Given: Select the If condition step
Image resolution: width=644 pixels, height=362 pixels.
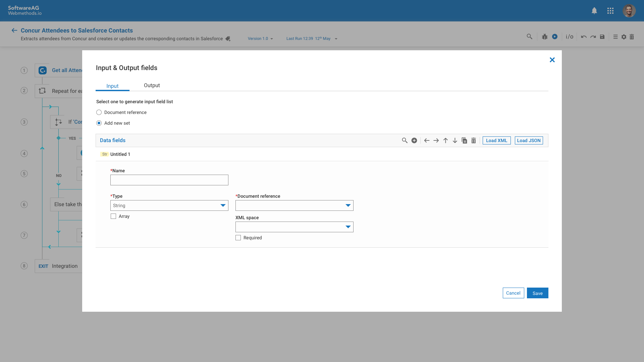Looking at the screenshot, I should pyautogui.click(x=66, y=122).
